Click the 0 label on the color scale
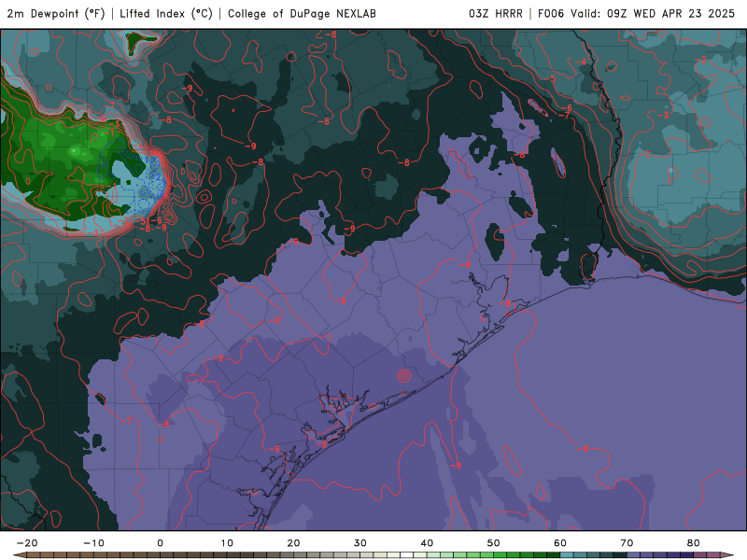747x560 pixels. point(160,543)
